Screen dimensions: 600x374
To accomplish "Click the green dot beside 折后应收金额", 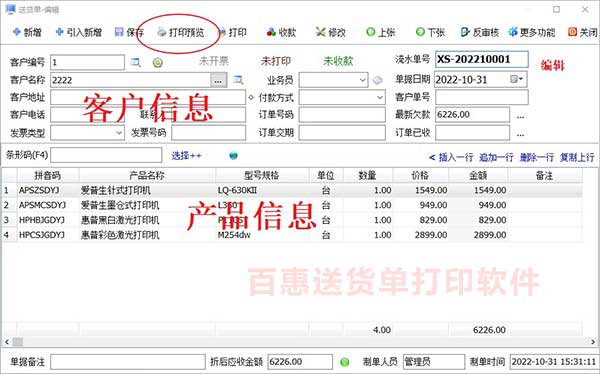I will click(344, 362).
